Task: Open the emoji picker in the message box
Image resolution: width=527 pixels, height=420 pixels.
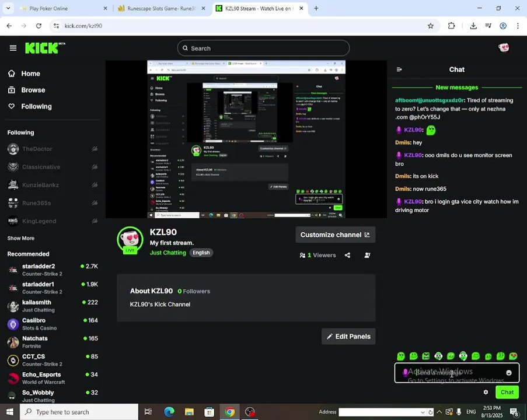Action: (x=509, y=373)
